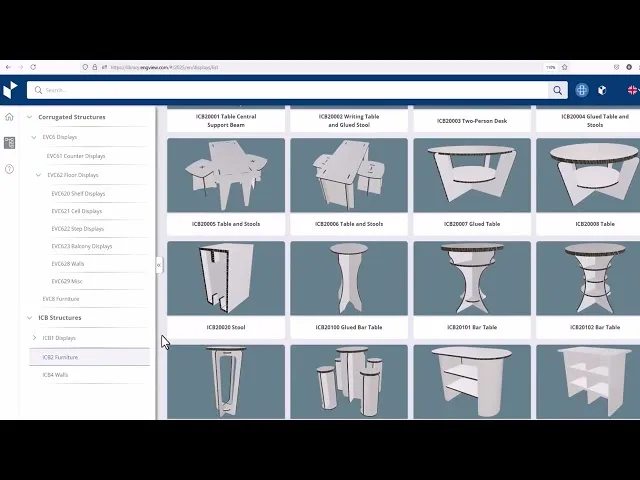Select ICB4 Walls
640x480 pixels.
55,375
